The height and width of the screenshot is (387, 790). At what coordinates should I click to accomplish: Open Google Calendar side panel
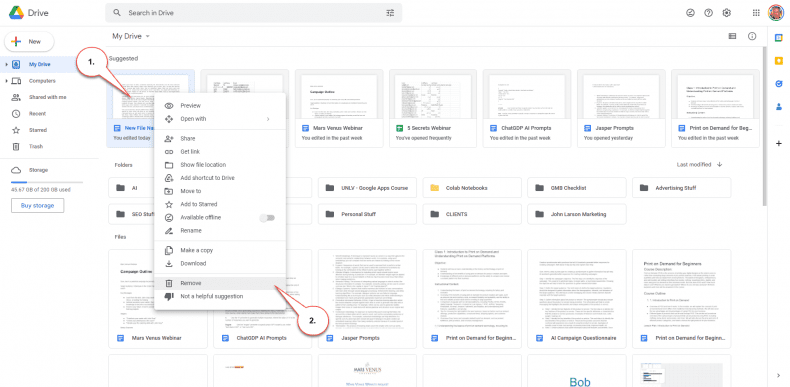tap(778, 38)
